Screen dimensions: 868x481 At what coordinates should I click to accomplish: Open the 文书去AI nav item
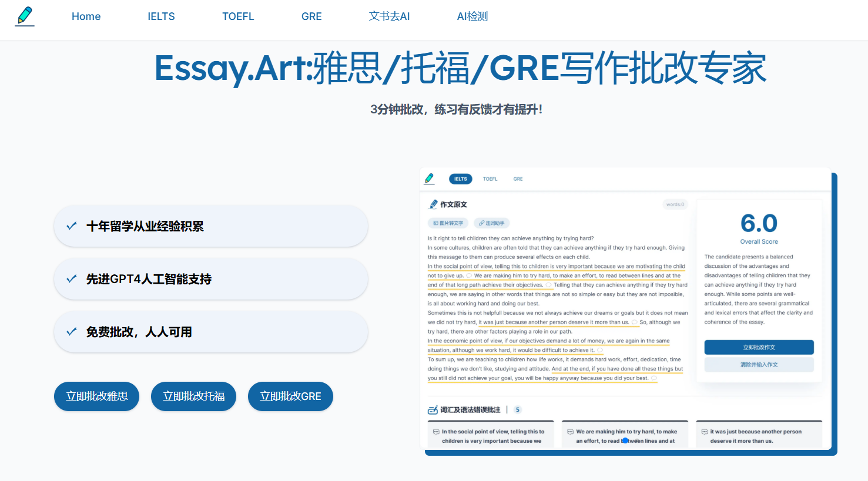click(x=389, y=16)
